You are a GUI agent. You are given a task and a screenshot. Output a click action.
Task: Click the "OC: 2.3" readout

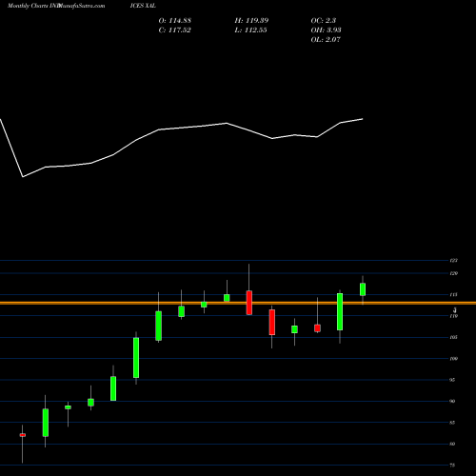coord(324,21)
